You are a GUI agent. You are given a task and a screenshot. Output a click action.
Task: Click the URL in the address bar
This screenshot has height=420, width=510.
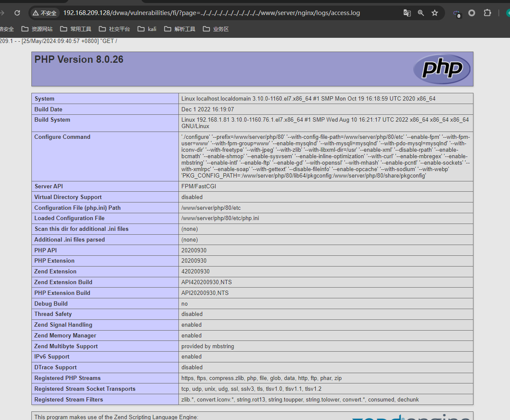(212, 13)
